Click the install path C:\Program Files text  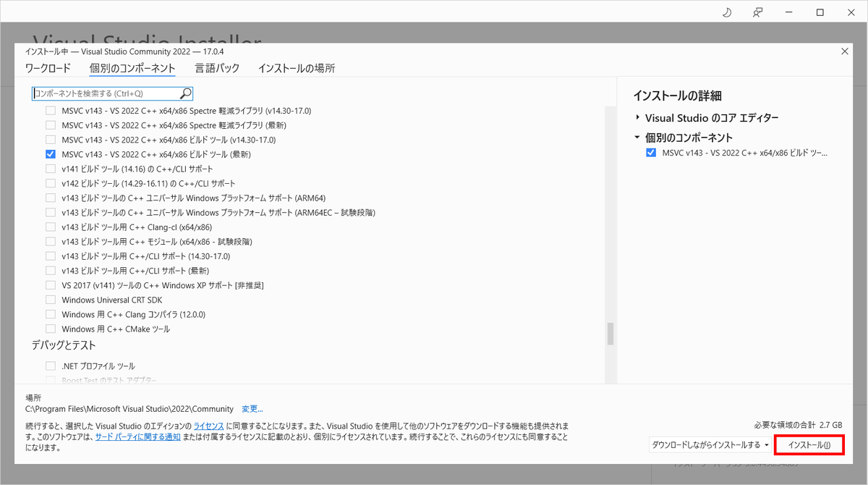tap(129, 409)
